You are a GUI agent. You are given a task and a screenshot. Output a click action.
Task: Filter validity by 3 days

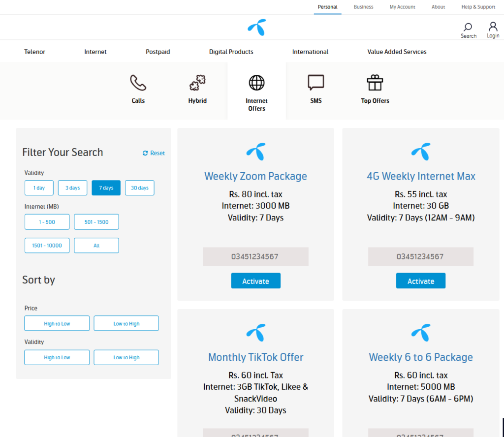tap(73, 188)
